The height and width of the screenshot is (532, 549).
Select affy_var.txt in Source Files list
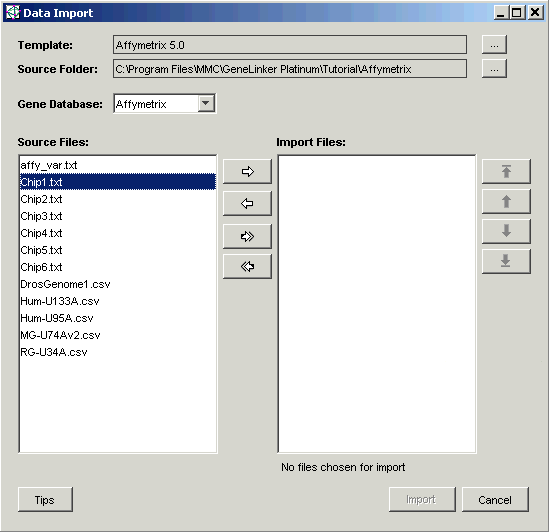click(118, 165)
